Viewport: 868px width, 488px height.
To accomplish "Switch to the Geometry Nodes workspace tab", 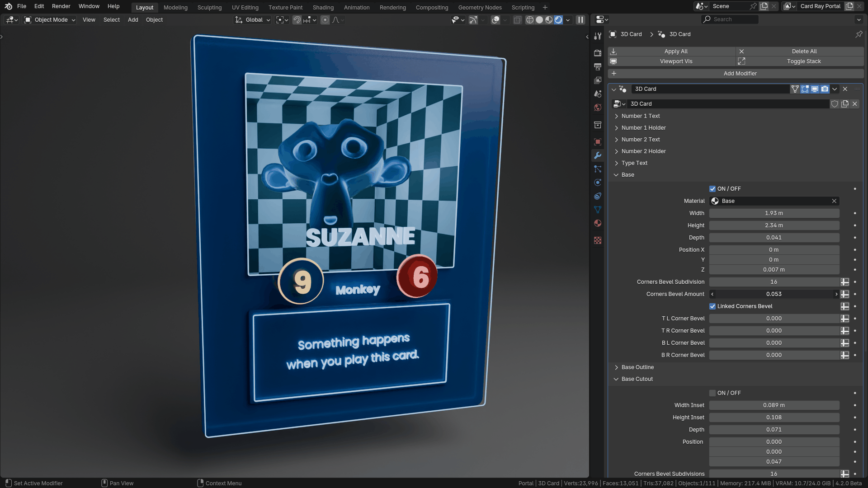I will click(480, 7).
